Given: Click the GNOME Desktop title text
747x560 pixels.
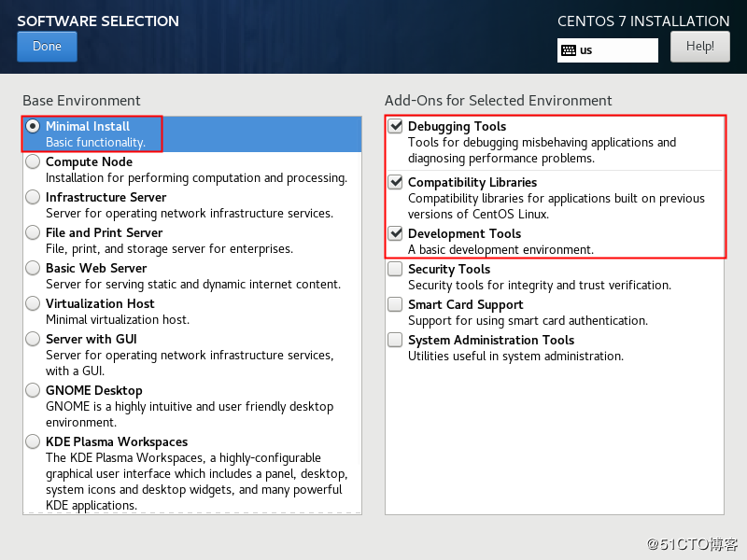Looking at the screenshot, I should (x=94, y=390).
